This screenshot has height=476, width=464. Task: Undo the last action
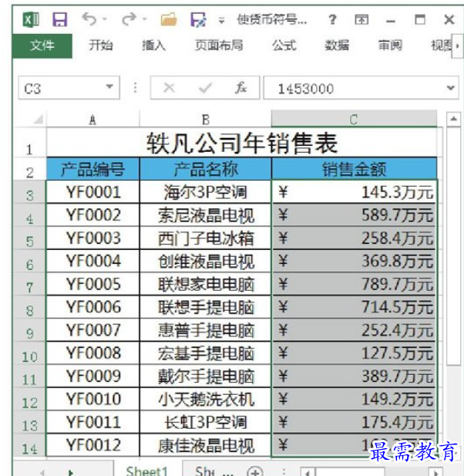click(x=89, y=19)
